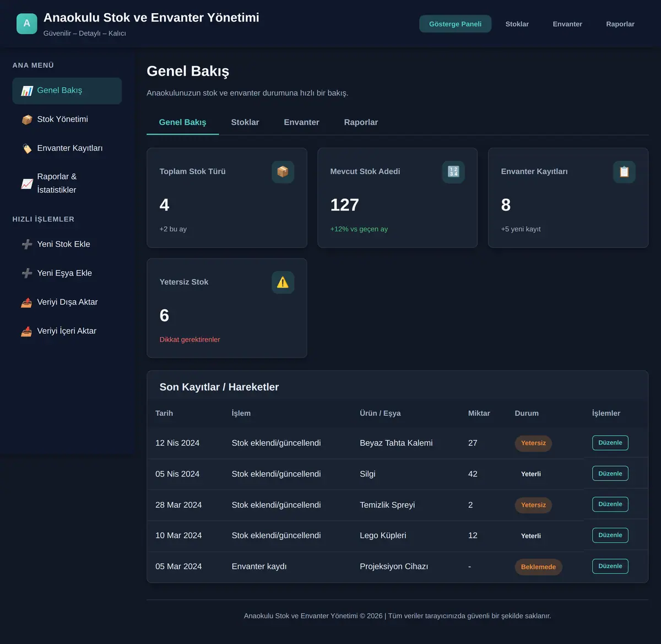Edit the Beyaz Tahta Kalemi row with Düzenle
This screenshot has height=644, width=661.
pyautogui.click(x=610, y=443)
